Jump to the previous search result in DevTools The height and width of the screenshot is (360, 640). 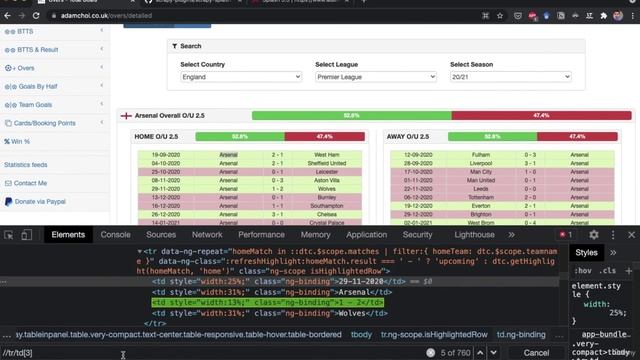tap(480, 353)
